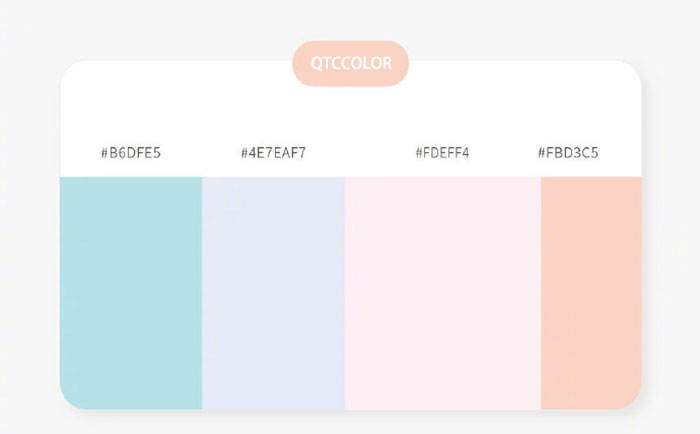Select the #FDEFF4 hex code label
Screen dimensions: 700x434
pos(442,153)
